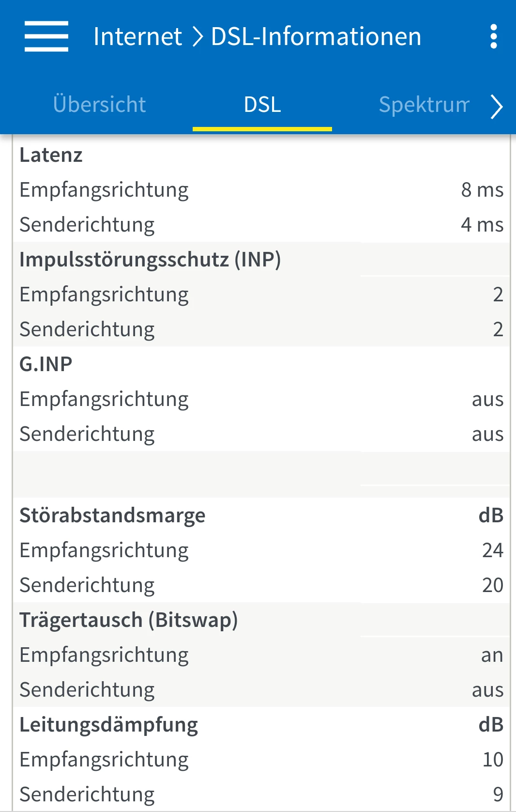Click the G.INP section heading
The height and width of the screenshot is (812, 516).
coord(46,364)
